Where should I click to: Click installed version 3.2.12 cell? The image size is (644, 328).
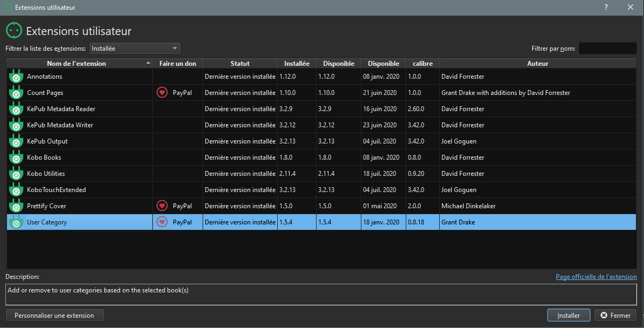(x=297, y=125)
